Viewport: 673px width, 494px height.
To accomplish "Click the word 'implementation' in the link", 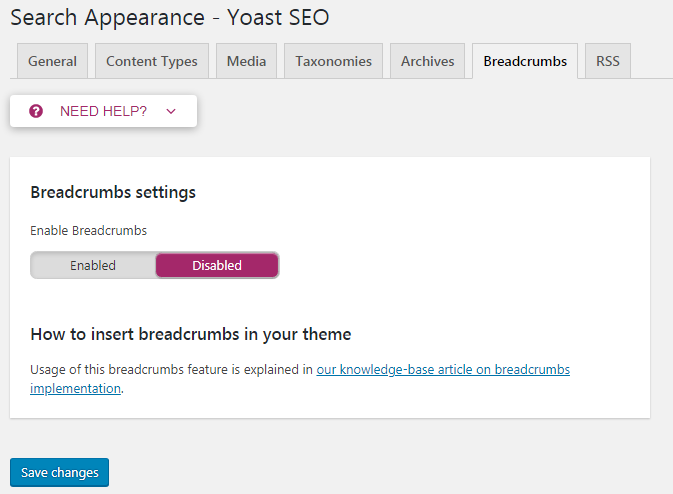I will tap(75, 388).
